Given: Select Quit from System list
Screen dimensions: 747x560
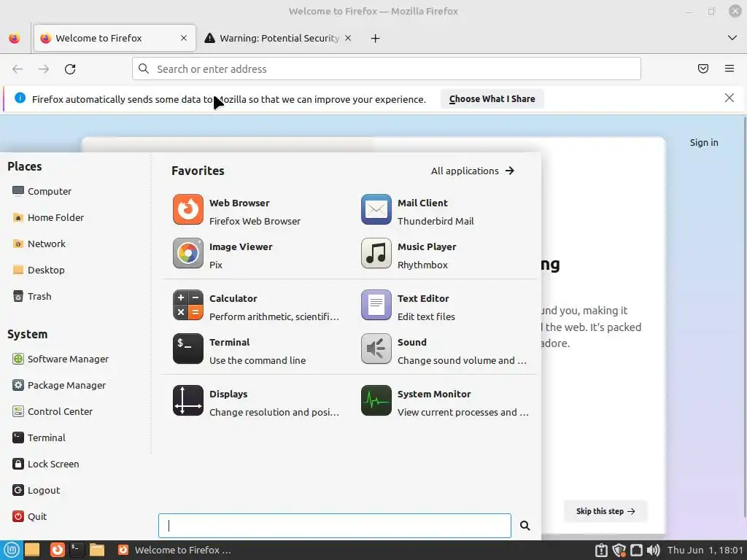Looking at the screenshot, I should coord(29,516).
